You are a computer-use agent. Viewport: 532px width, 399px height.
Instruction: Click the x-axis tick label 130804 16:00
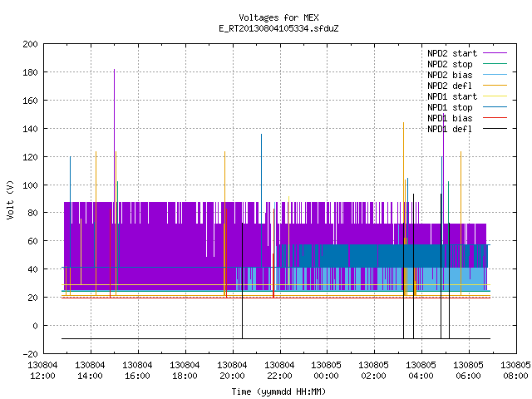pyautogui.click(x=137, y=371)
